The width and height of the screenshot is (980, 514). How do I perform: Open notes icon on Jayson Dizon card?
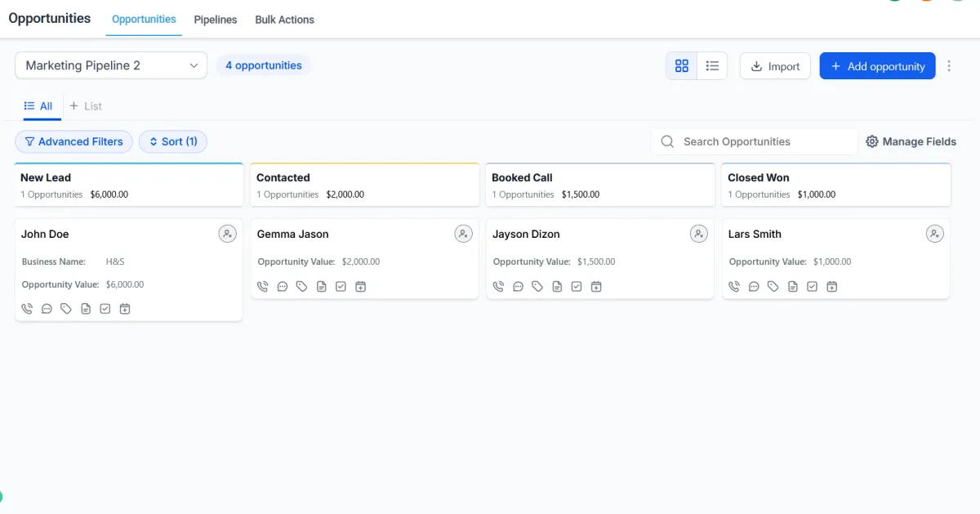pos(557,287)
